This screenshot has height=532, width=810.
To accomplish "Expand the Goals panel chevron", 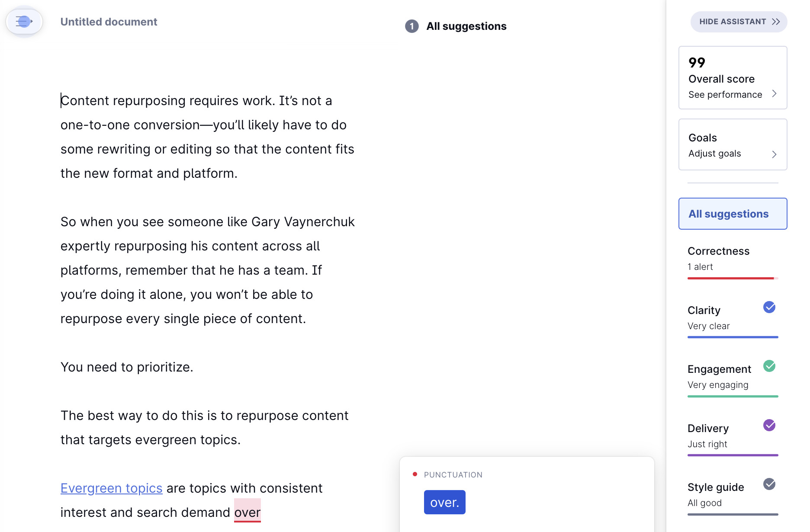I will pos(775,154).
